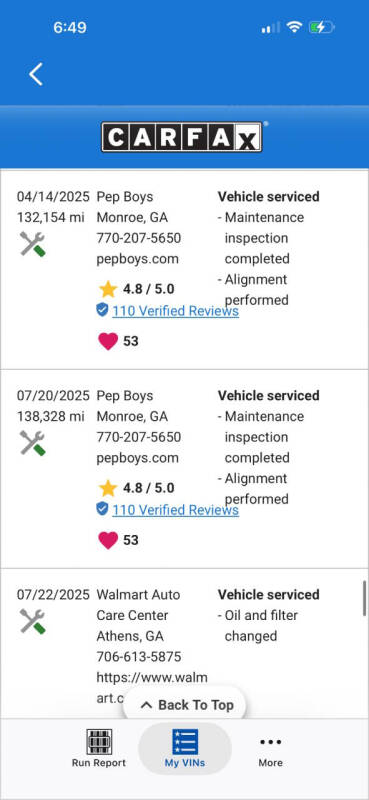Switch to the Run Report tab

click(99, 748)
